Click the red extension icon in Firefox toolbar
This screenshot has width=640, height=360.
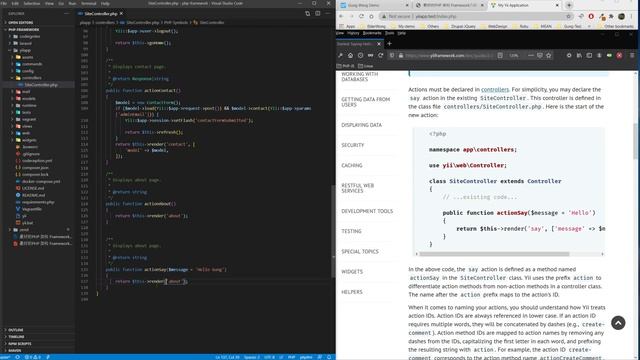click(619, 56)
